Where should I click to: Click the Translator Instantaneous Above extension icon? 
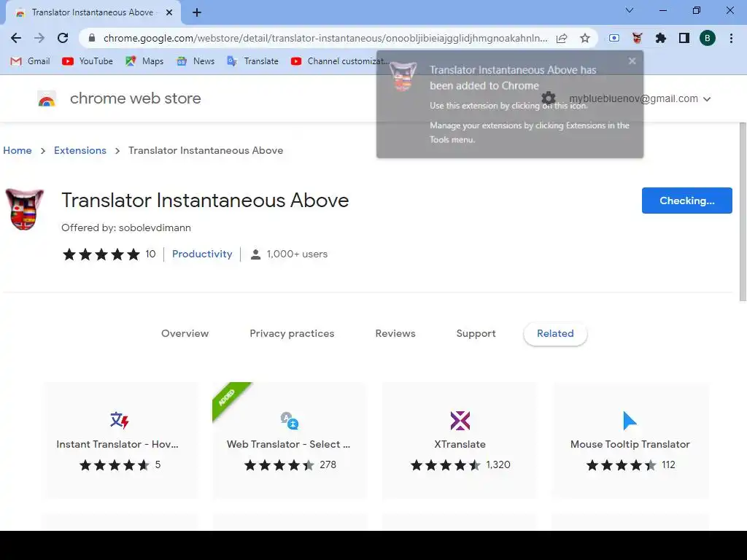(x=24, y=209)
